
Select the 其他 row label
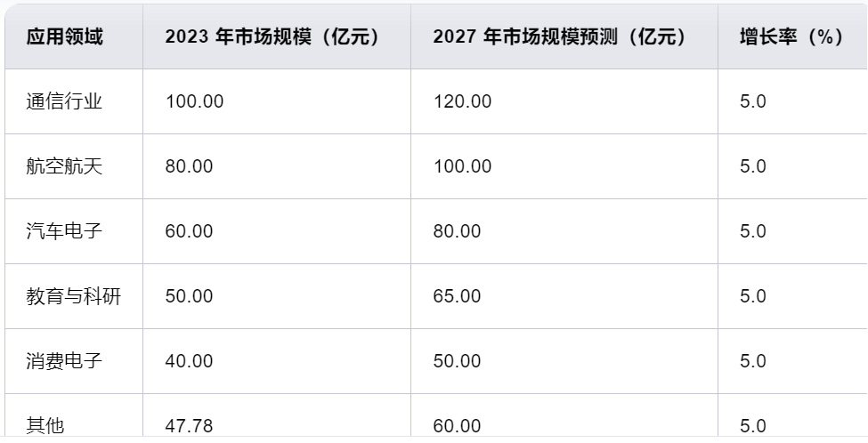(45, 426)
